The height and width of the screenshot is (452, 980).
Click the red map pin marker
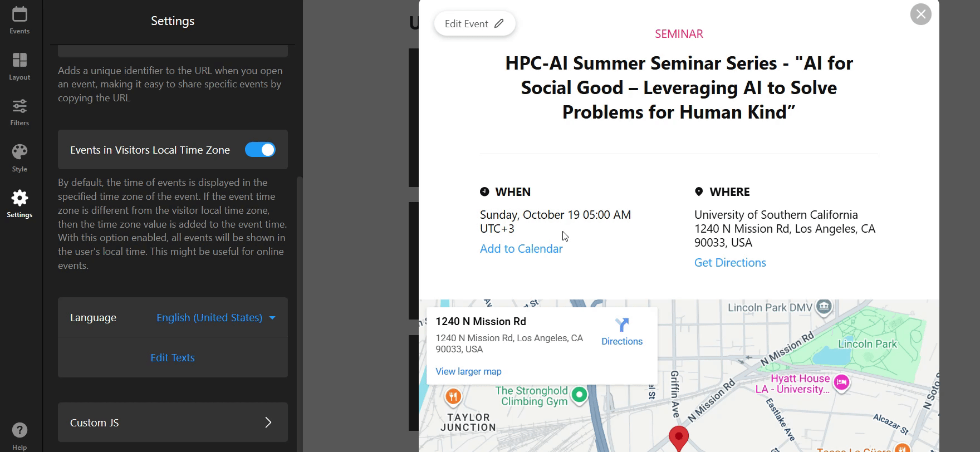coord(679,438)
